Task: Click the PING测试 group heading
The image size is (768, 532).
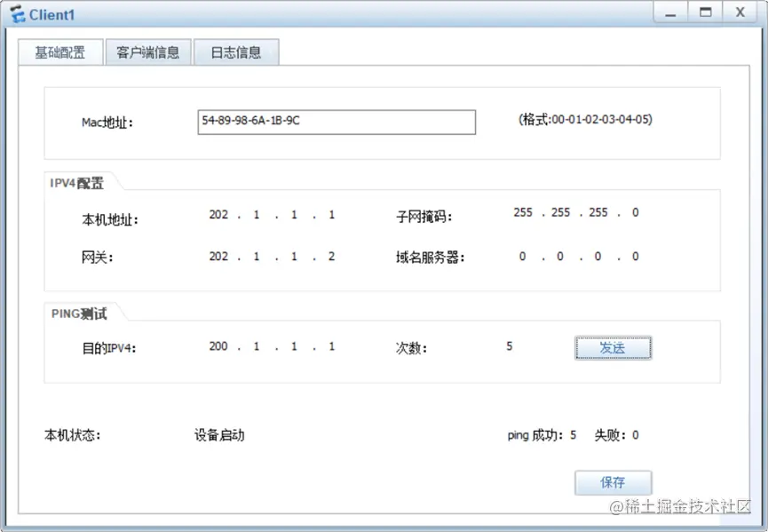Action: coord(79,314)
